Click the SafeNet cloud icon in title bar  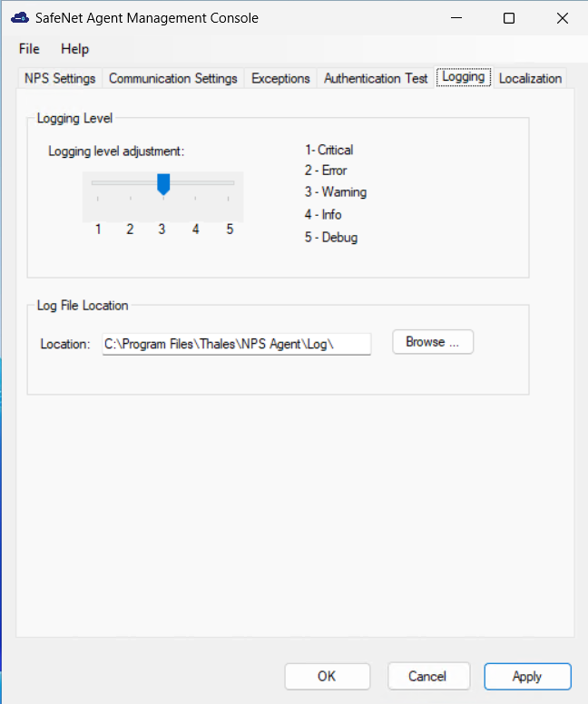pos(20,18)
